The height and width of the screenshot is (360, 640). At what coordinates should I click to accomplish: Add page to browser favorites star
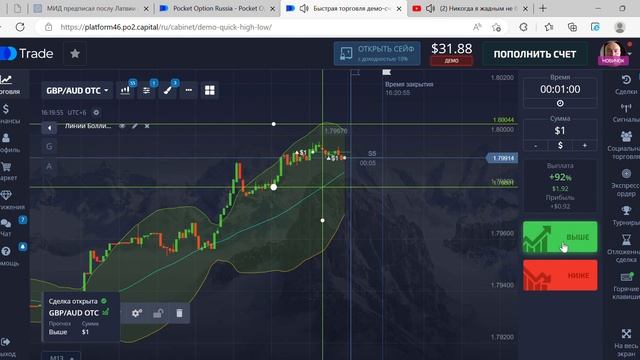(x=496, y=27)
